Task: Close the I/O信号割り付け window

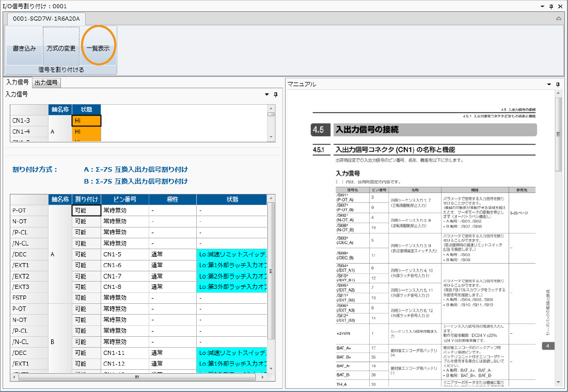Action: click(x=560, y=6)
